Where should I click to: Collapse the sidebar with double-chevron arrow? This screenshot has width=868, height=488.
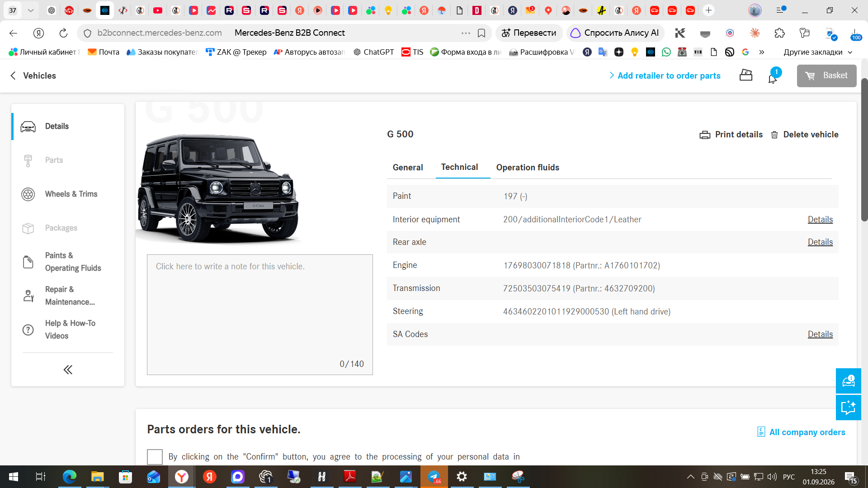click(68, 370)
